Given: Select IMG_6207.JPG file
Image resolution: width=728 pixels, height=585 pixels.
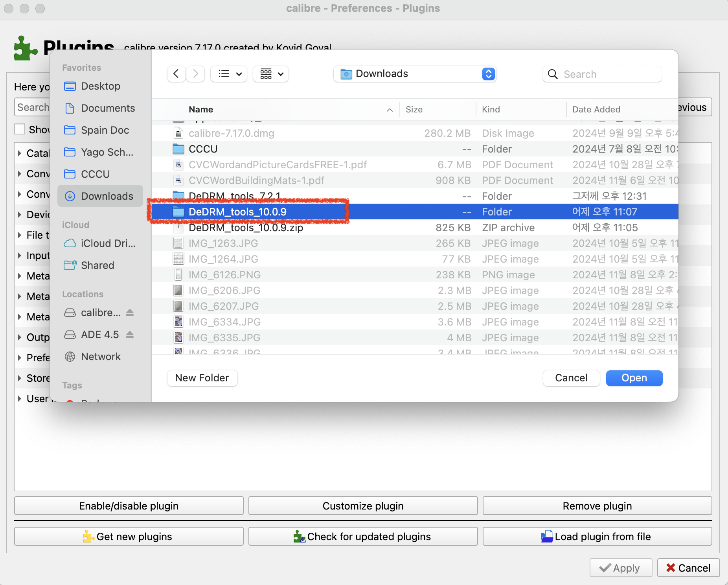Looking at the screenshot, I should [415, 306].
